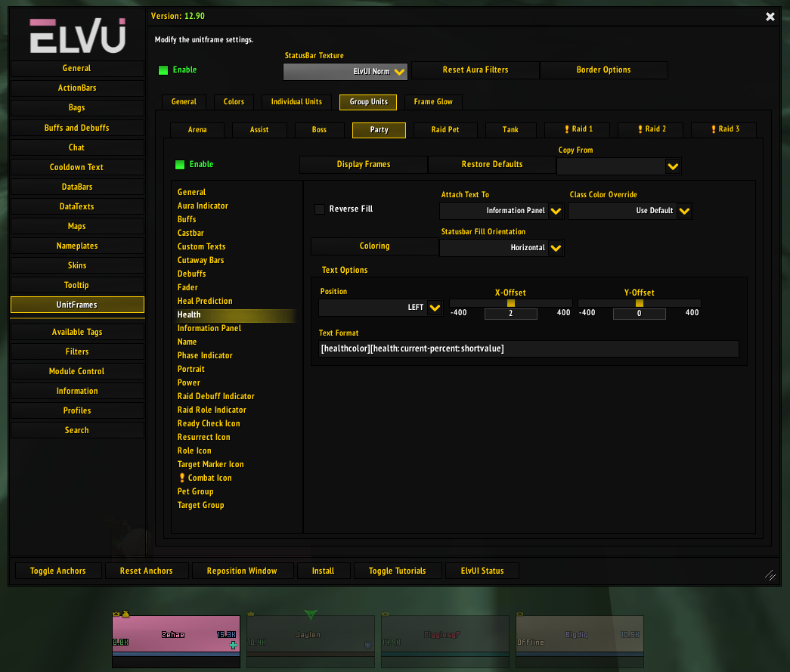Click the green summon arrow above Jaylen's frame
Image resolution: width=790 pixels, height=672 pixels.
click(311, 615)
